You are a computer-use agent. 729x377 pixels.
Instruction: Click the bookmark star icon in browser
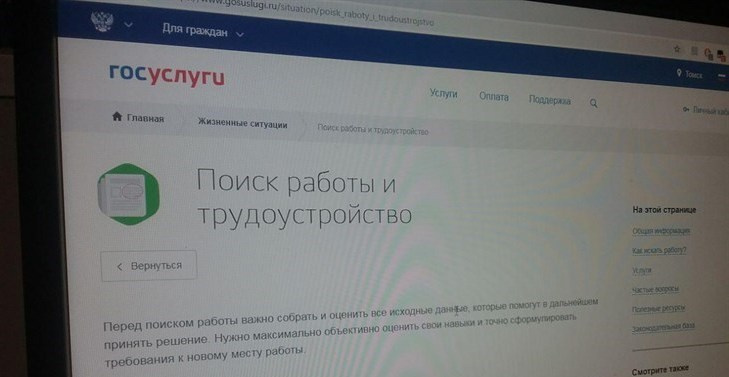coord(677,48)
